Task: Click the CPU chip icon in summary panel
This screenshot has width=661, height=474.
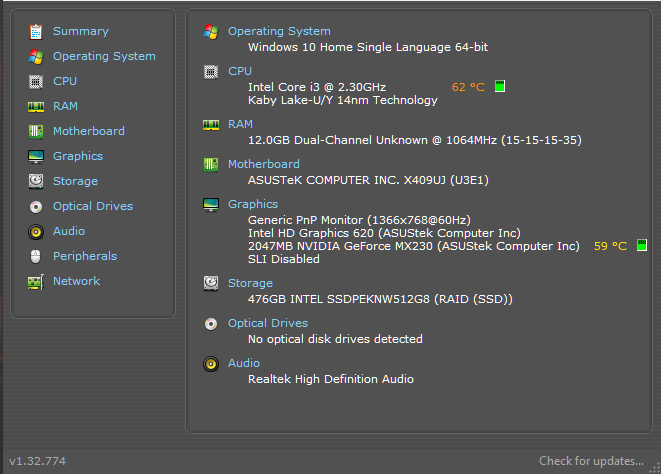Action: tap(211, 72)
